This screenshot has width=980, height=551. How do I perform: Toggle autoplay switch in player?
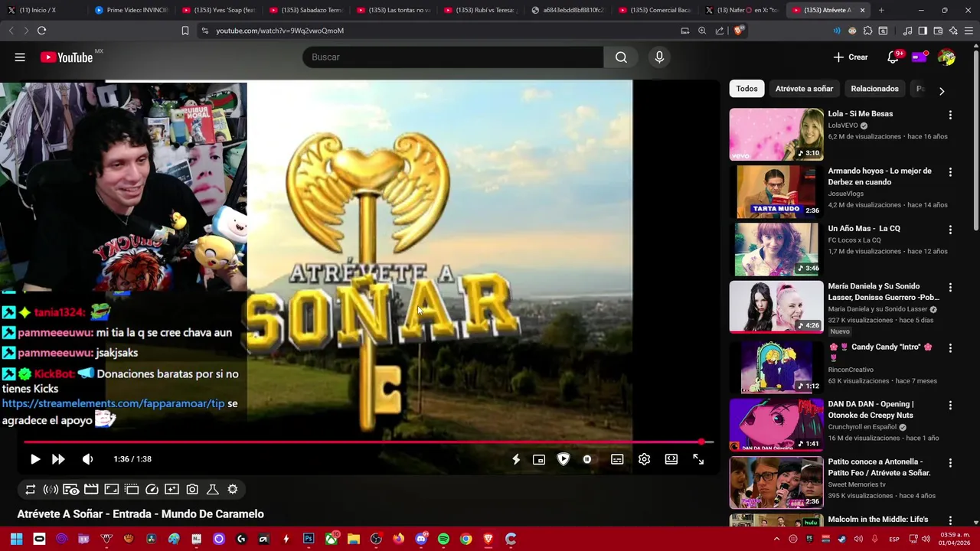pos(587,459)
